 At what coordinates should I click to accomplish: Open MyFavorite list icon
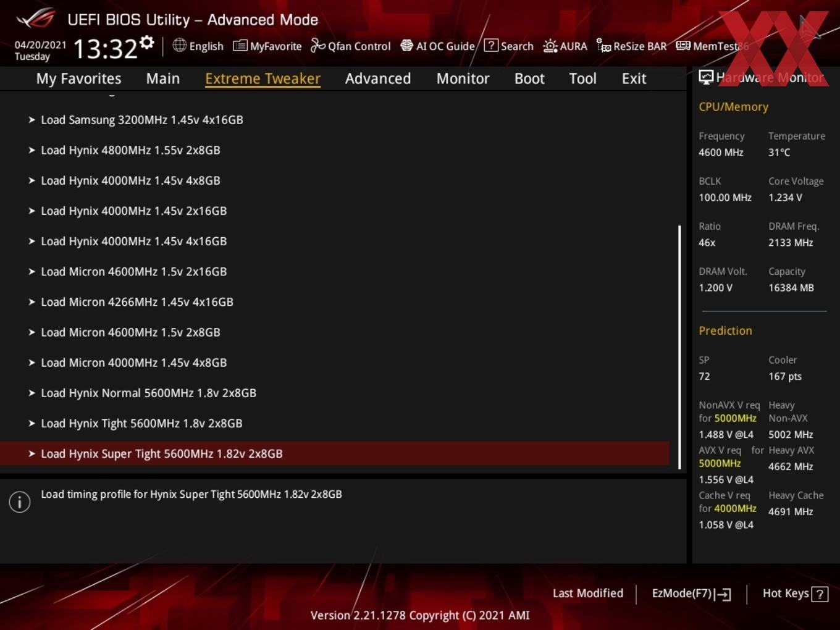[x=240, y=46]
